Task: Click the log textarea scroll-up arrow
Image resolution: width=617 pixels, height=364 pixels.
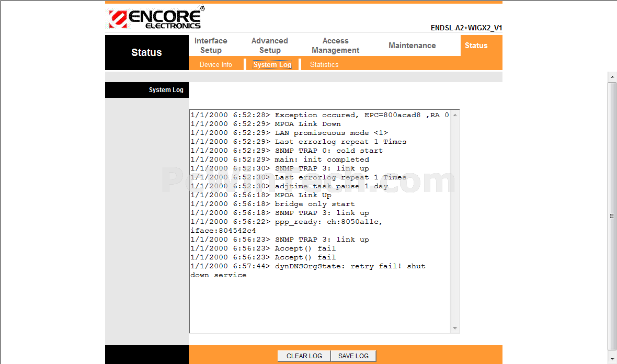Action: (x=455, y=115)
